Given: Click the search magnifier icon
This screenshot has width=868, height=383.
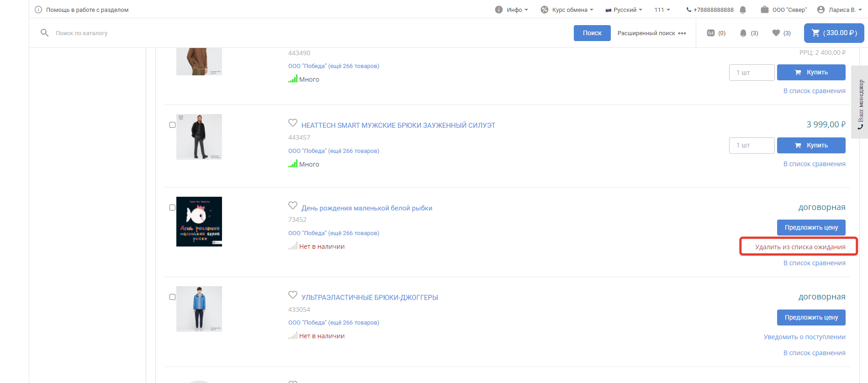Looking at the screenshot, I should click(x=44, y=33).
